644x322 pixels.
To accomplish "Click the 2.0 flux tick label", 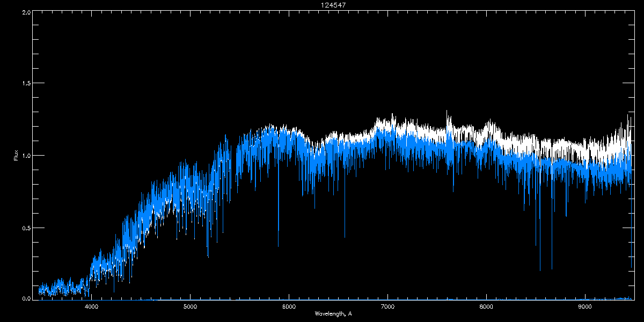I will click(x=26, y=12).
